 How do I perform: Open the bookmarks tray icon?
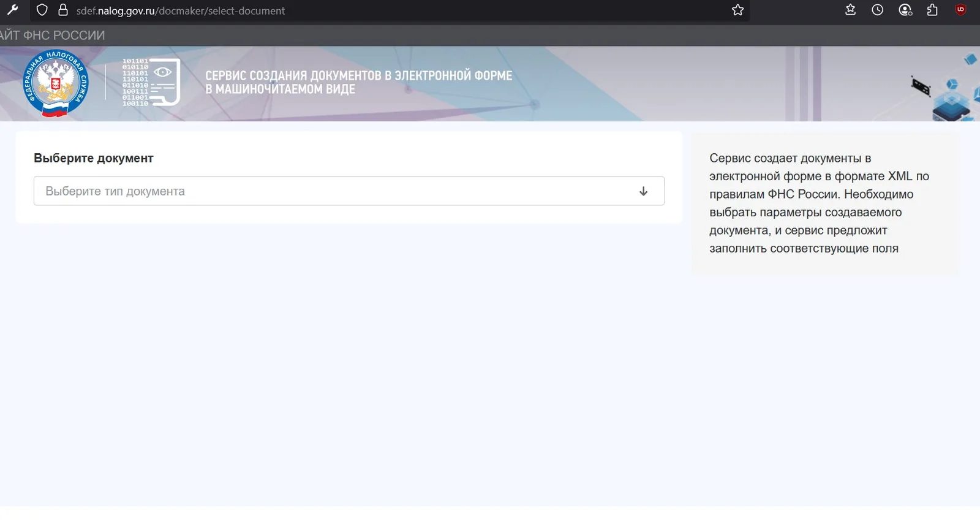[850, 10]
